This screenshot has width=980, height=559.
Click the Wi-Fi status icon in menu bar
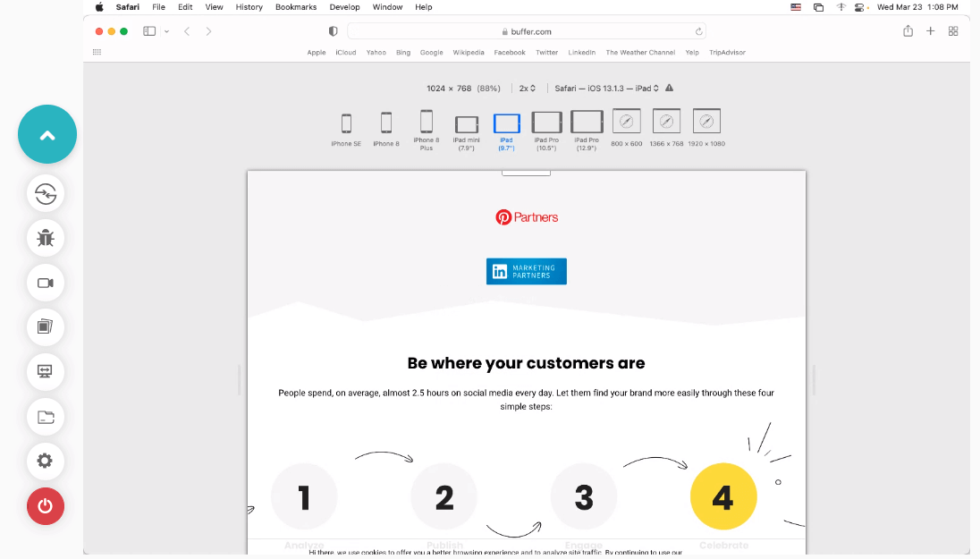pyautogui.click(x=841, y=7)
